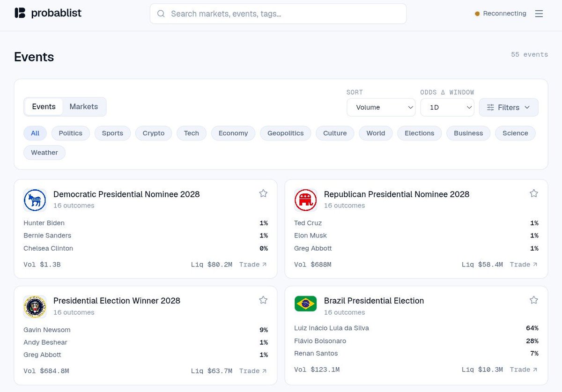Open Brazil Presidential Election title
The height and width of the screenshot is (392, 562).
[374, 301]
